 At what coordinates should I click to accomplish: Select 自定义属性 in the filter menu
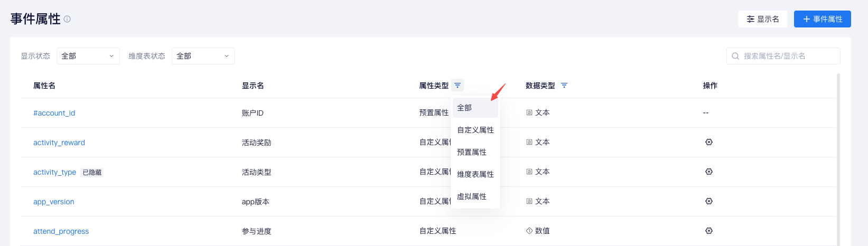click(x=475, y=130)
